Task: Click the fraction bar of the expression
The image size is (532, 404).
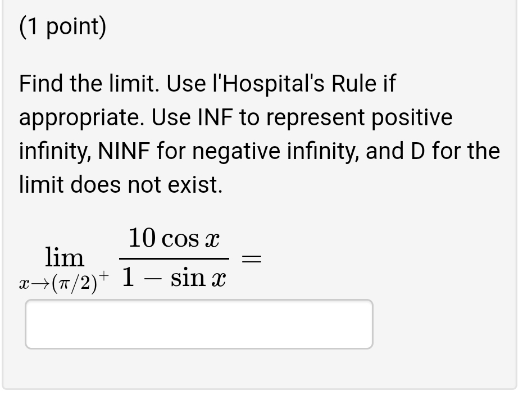Action: pos(174,257)
